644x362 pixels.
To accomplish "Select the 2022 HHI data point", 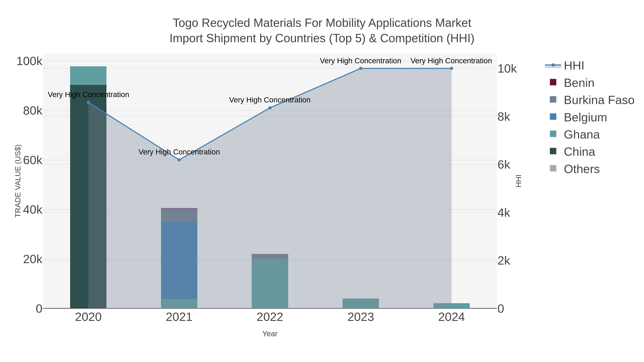I will coord(270,108).
